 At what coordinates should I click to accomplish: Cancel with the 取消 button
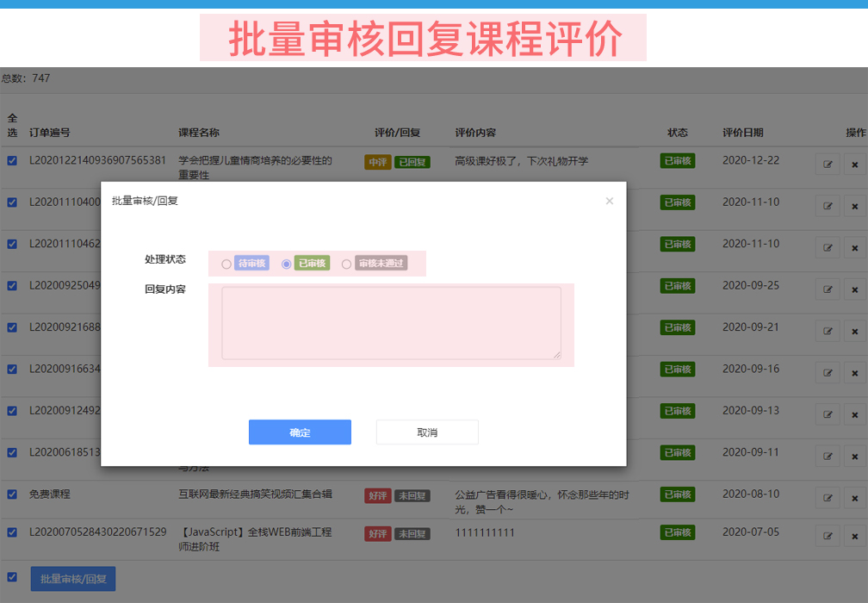pyautogui.click(x=427, y=432)
